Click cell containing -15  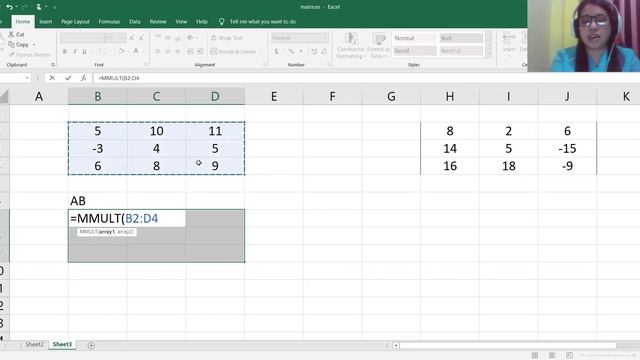pyautogui.click(x=567, y=149)
